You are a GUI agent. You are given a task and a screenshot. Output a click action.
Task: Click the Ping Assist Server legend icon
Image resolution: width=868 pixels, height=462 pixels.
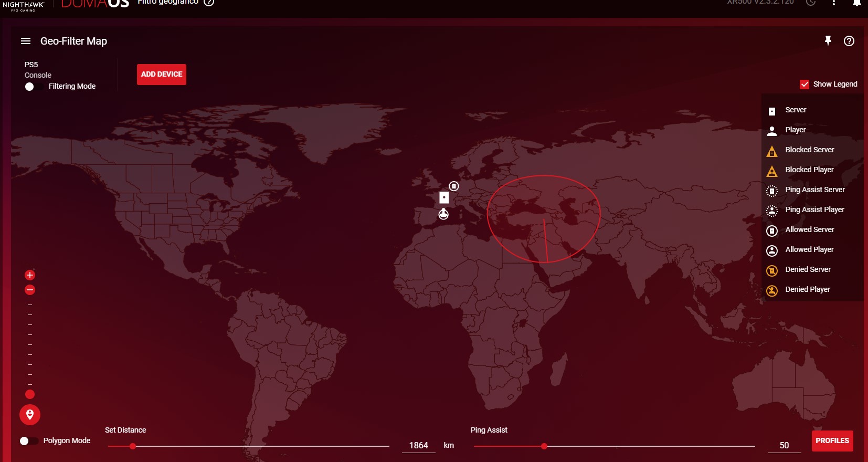click(772, 191)
